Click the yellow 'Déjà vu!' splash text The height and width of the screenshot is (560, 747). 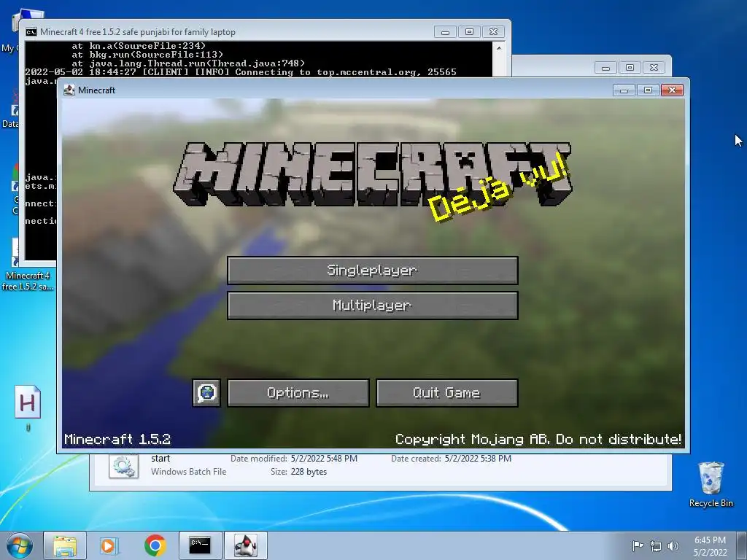pyautogui.click(x=498, y=188)
